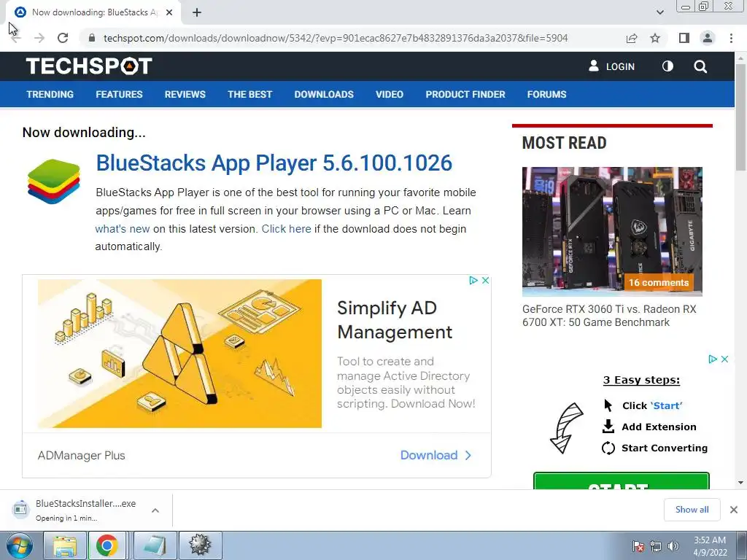Click Show all downloads button
Image resolution: width=747 pixels, height=560 pixels.
692,510
